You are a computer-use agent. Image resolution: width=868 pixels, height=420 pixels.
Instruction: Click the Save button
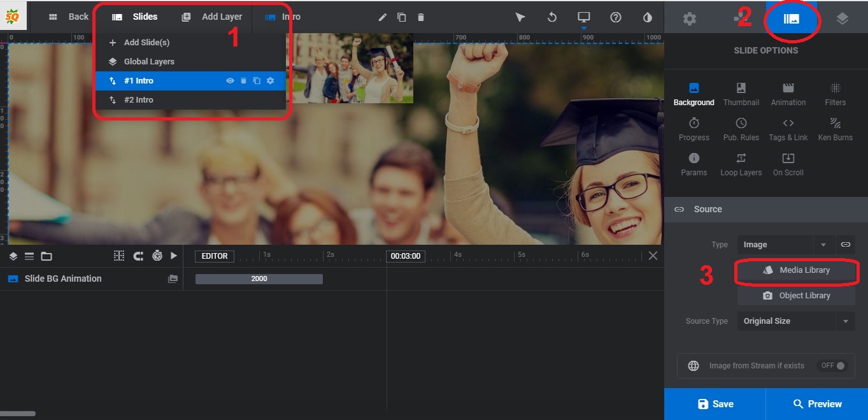(x=715, y=404)
